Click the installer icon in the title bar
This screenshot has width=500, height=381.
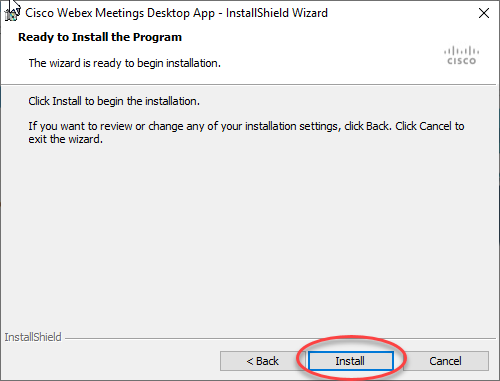click(12, 13)
